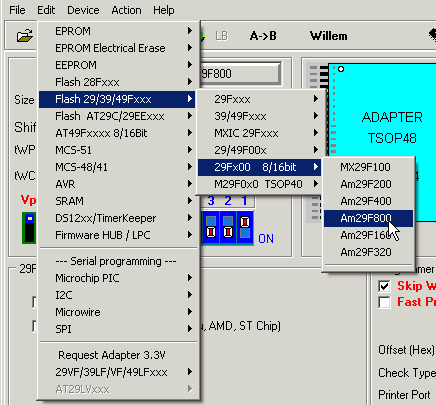Image resolution: width=436 pixels, height=405 pixels.
Task: Open the Microwire submenu
Action: coord(117,312)
